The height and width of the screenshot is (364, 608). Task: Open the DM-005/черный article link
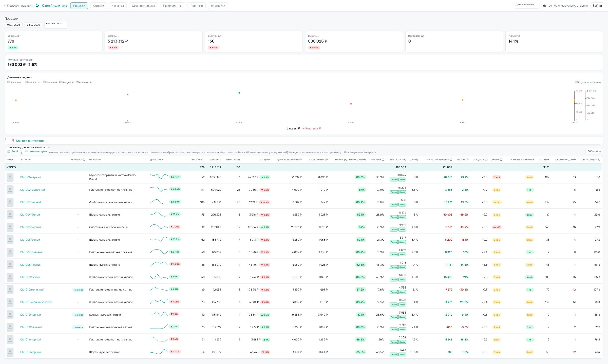pos(31,227)
